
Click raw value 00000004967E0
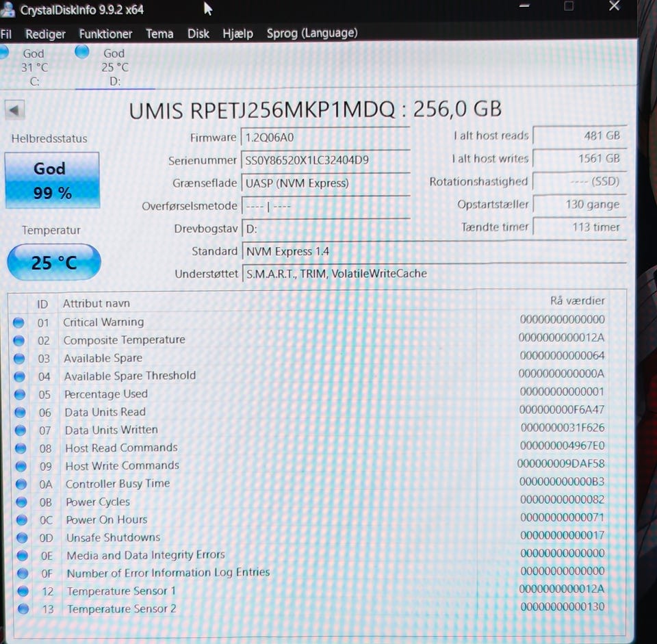point(563,446)
